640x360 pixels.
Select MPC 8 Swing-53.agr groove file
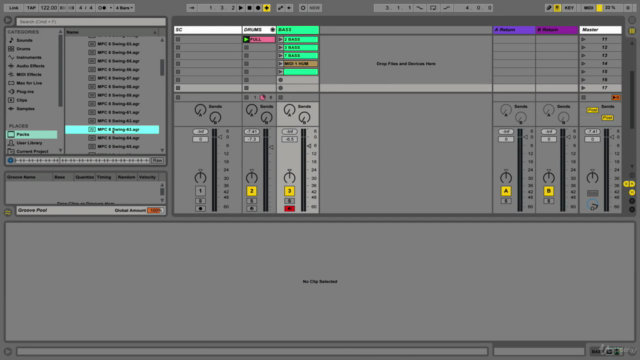pos(118,44)
